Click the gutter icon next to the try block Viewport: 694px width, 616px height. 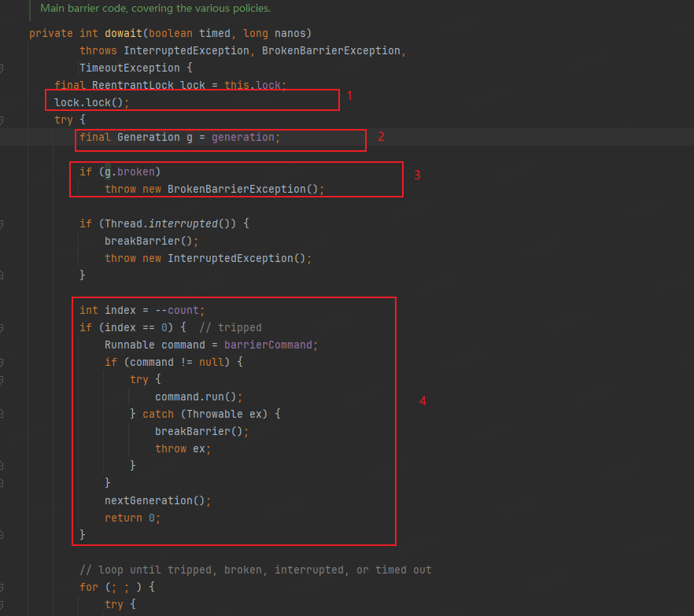[x=4, y=120]
